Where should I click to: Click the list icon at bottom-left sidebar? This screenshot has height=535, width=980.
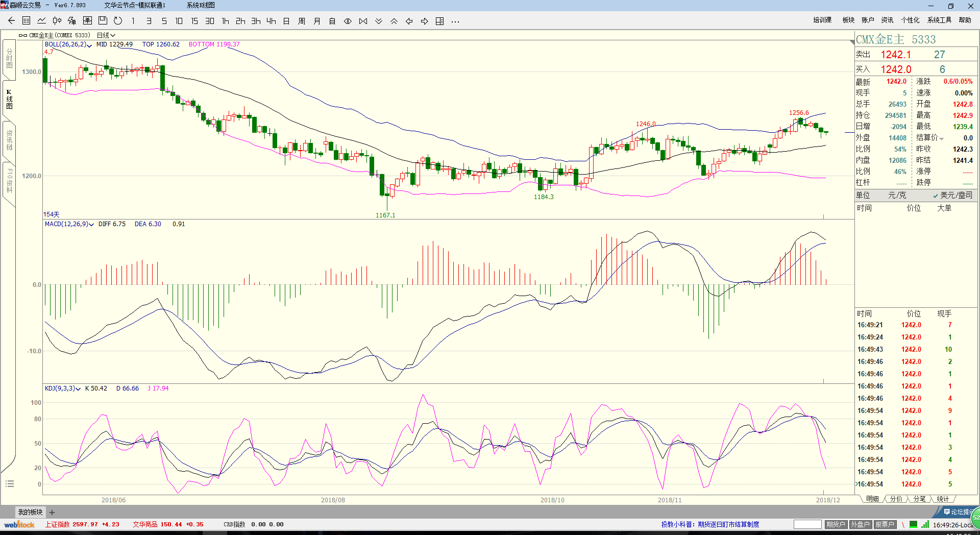[10, 484]
